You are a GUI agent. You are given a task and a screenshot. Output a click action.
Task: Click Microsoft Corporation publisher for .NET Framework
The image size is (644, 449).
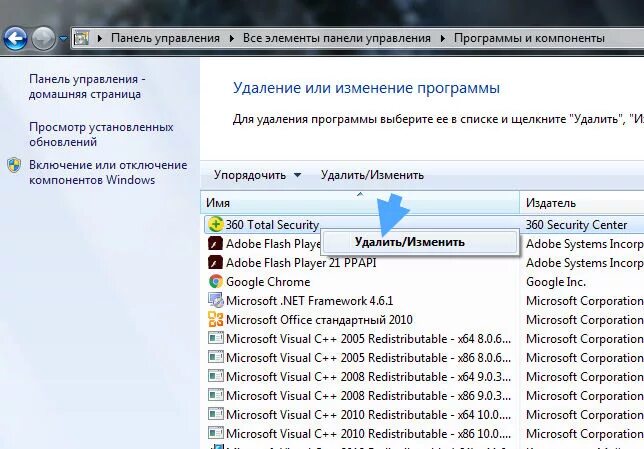pyautogui.click(x=585, y=301)
